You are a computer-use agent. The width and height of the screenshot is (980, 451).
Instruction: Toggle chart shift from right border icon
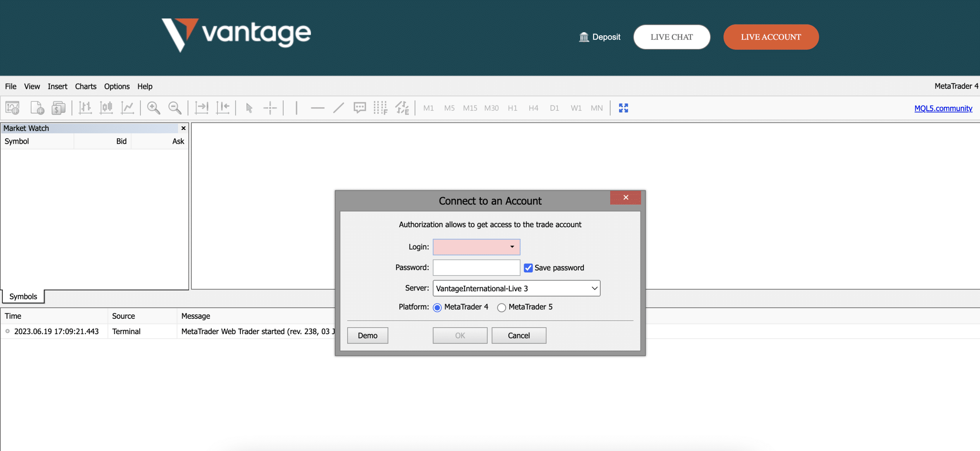point(223,108)
